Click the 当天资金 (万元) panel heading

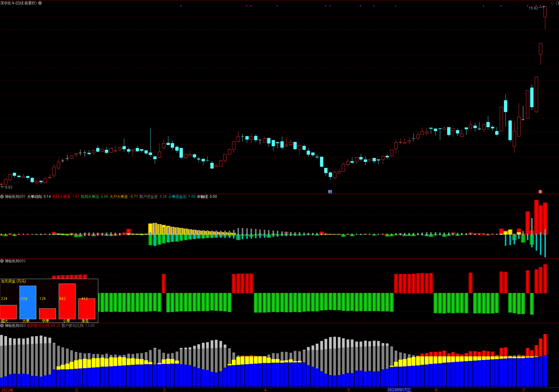point(13,281)
